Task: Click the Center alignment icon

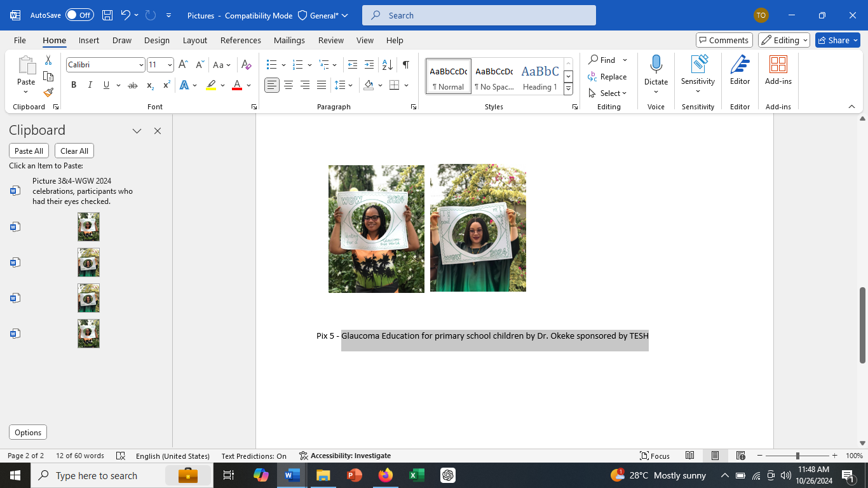Action: click(x=288, y=85)
